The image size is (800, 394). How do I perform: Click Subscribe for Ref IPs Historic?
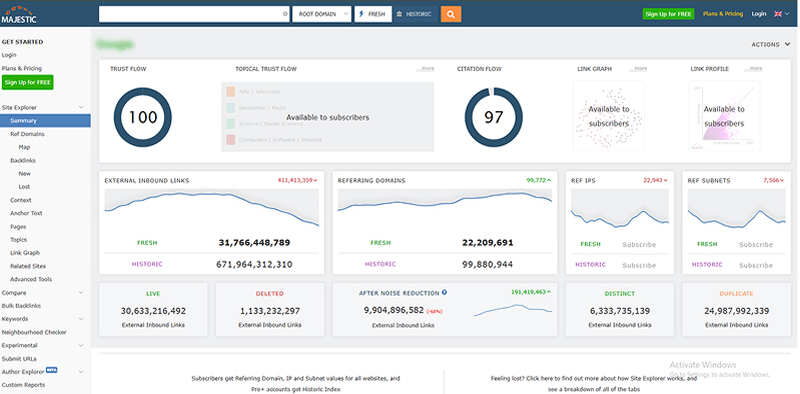[x=639, y=265]
